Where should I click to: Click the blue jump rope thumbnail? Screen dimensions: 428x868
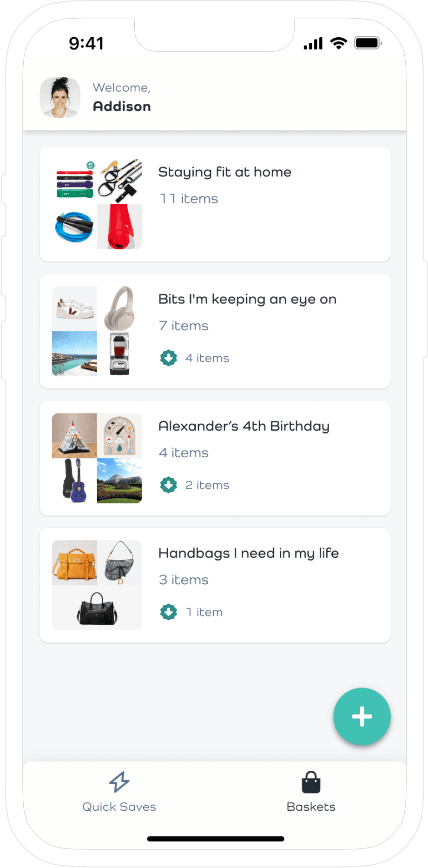74,227
